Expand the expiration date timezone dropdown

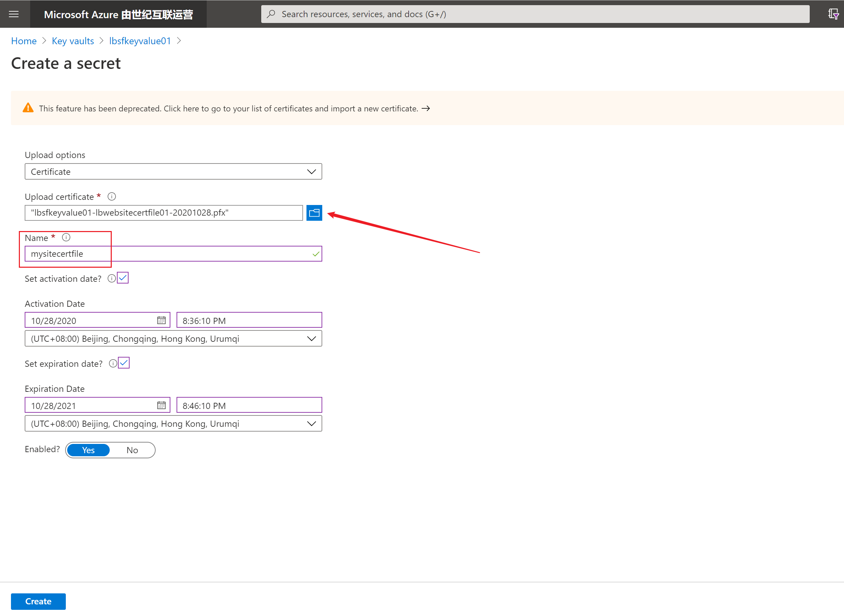tap(173, 424)
